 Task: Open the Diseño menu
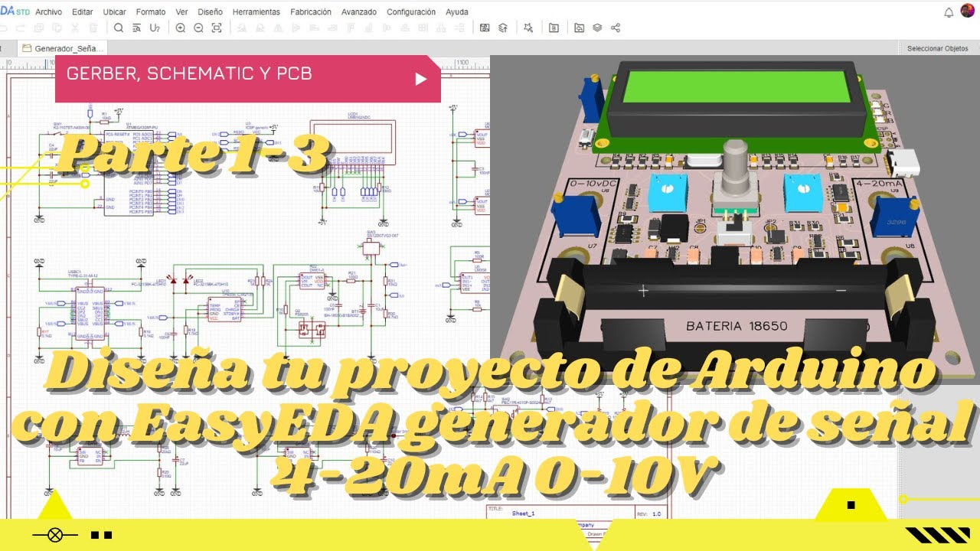pyautogui.click(x=210, y=12)
